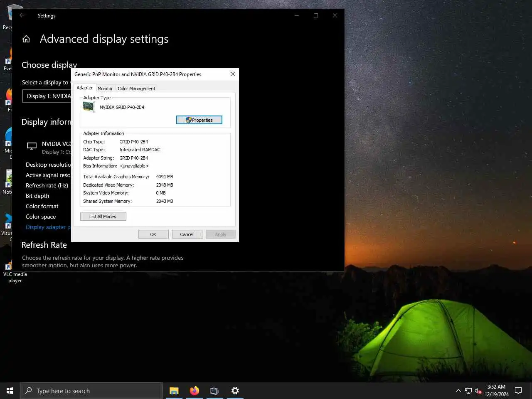532x399 pixels.
Task: Open the network status tray icon
Action: point(468,391)
